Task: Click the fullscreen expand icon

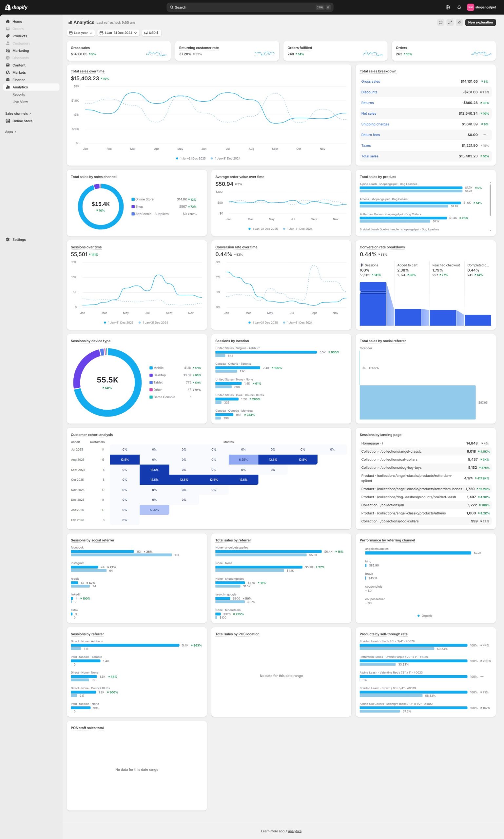Action: [450, 22]
